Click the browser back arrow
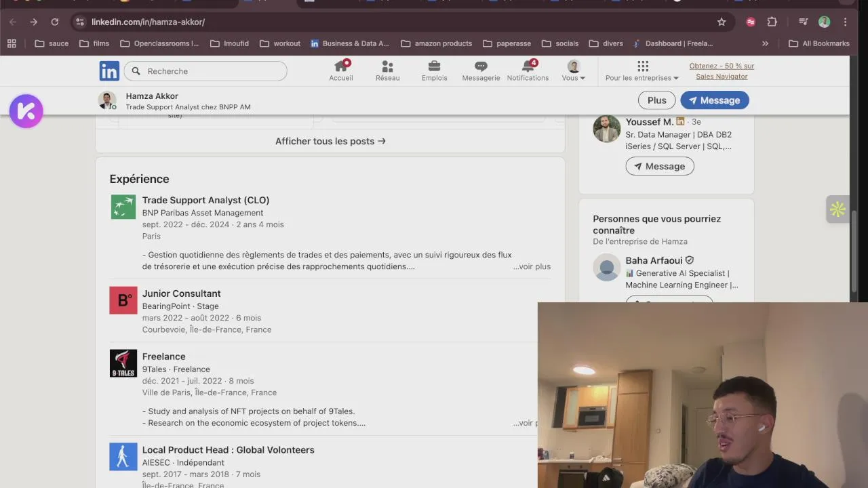The height and width of the screenshot is (488, 868). pyautogui.click(x=13, y=22)
